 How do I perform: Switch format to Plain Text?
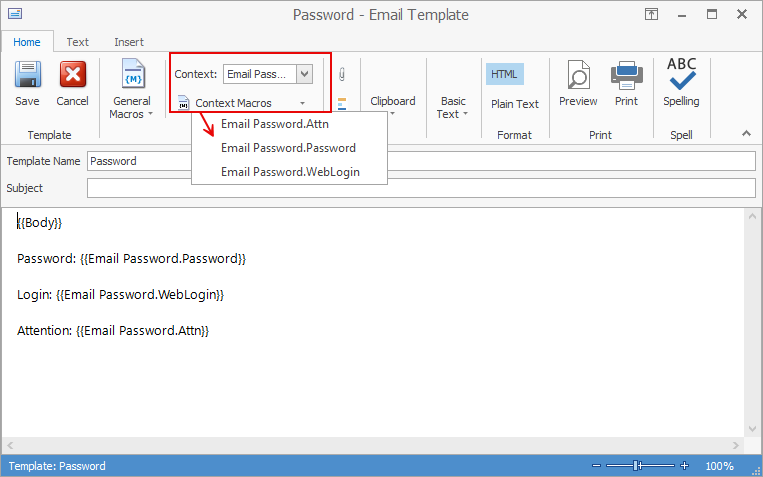coord(514,104)
